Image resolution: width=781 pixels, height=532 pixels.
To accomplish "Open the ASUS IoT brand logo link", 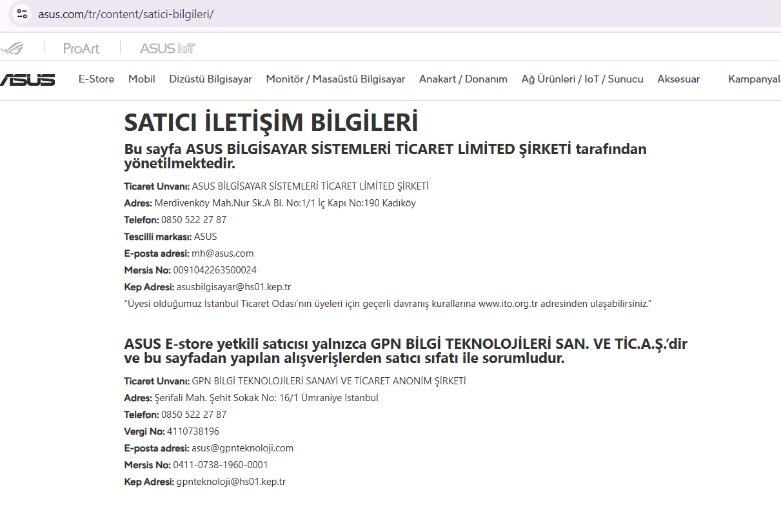I will 167,48.
